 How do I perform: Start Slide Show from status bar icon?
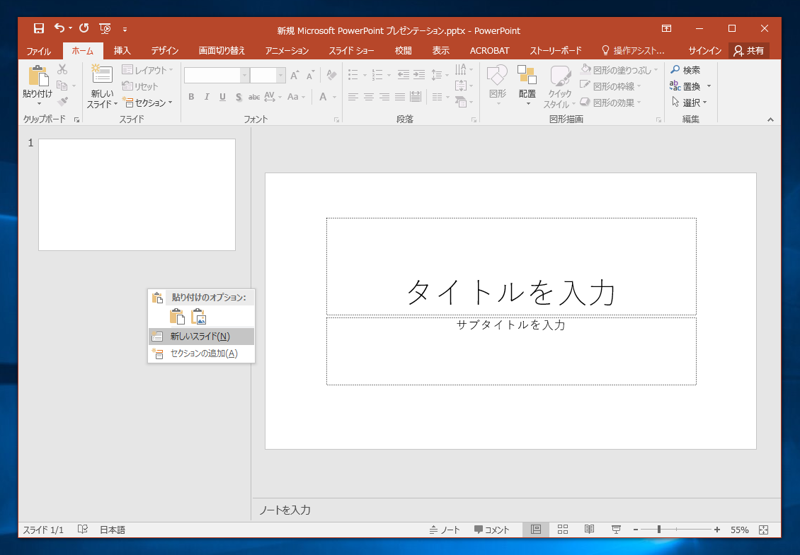coord(616,529)
